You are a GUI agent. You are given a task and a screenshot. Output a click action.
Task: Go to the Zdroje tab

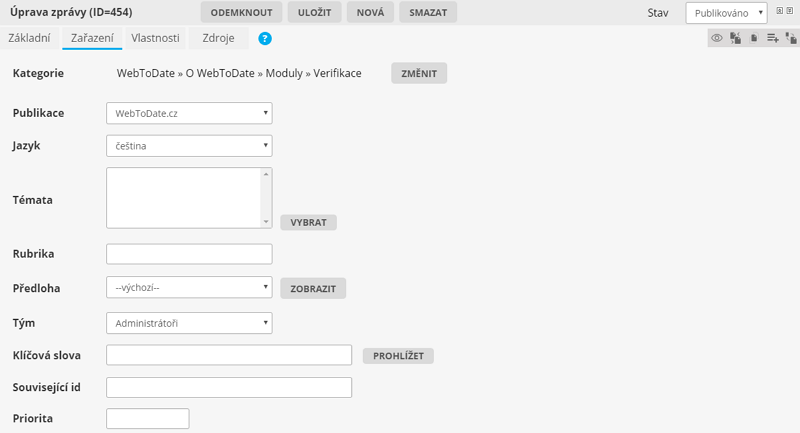tap(219, 38)
